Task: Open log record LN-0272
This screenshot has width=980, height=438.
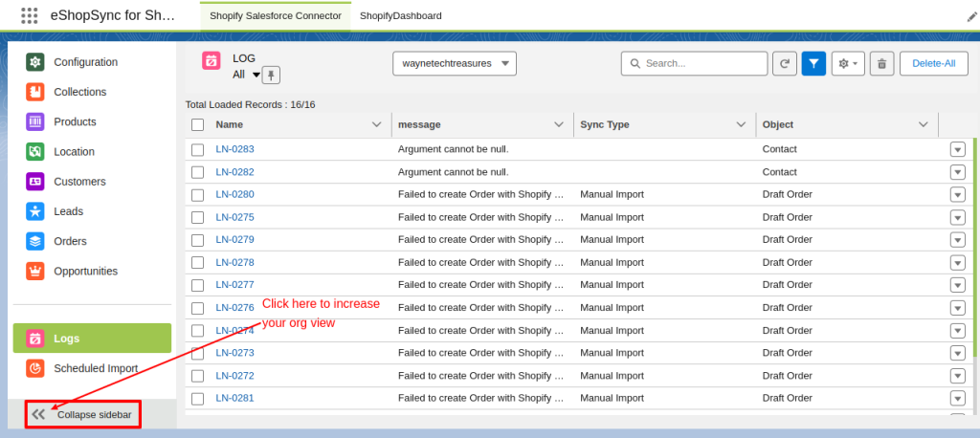Action: 235,376
